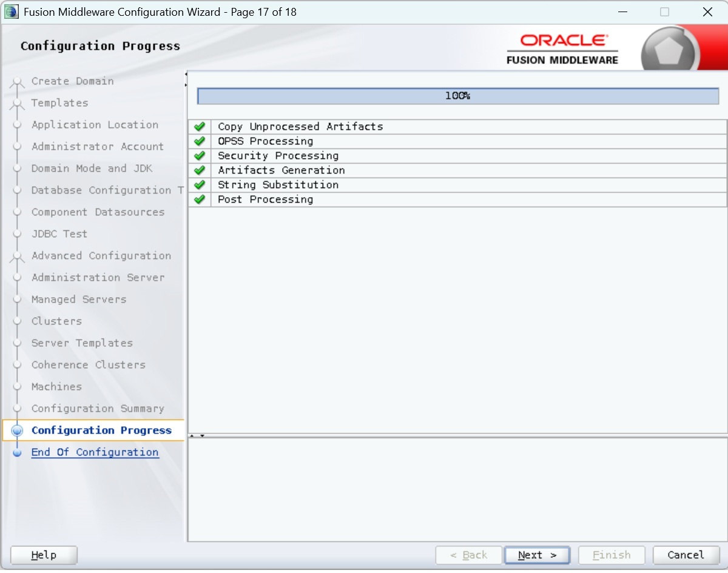Viewport: 728px width, 573px height.
Task: Select Machines step in sidebar
Action: click(x=56, y=387)
